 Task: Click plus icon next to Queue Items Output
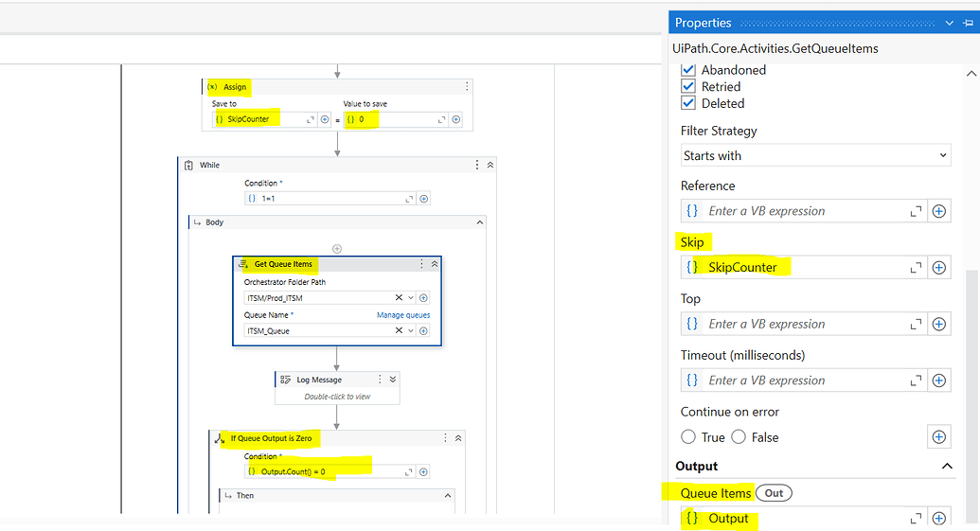938,519
